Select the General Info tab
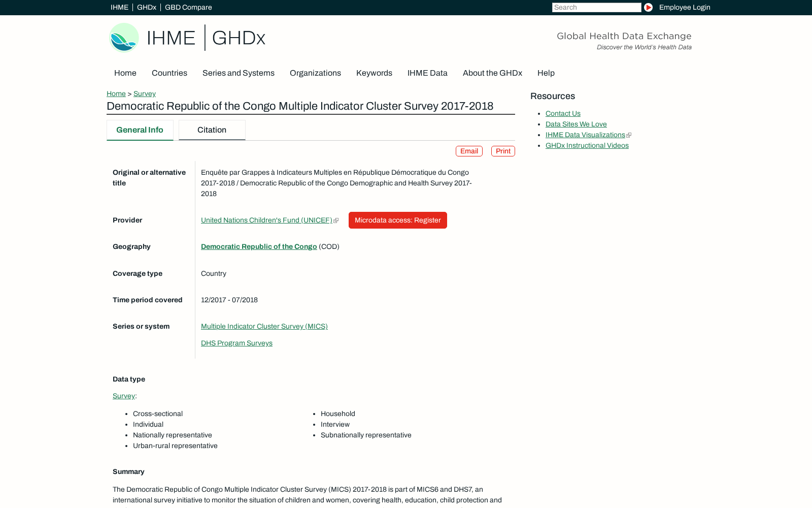812x508 pixels. click(x=140, y=130)
